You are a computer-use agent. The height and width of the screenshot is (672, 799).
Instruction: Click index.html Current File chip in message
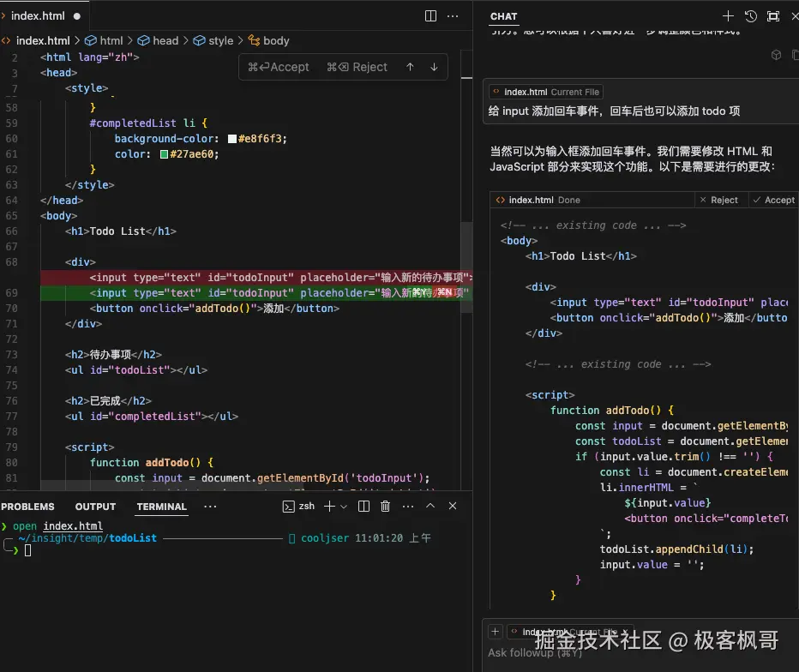pyautogui.click(x=545, y=92)
